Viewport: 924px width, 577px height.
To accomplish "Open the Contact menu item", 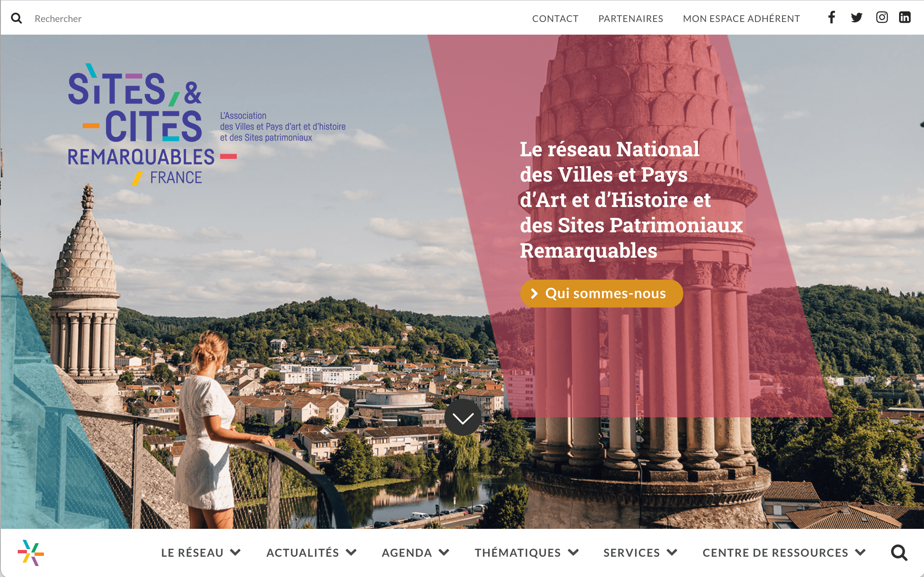I will coord(555,19).
